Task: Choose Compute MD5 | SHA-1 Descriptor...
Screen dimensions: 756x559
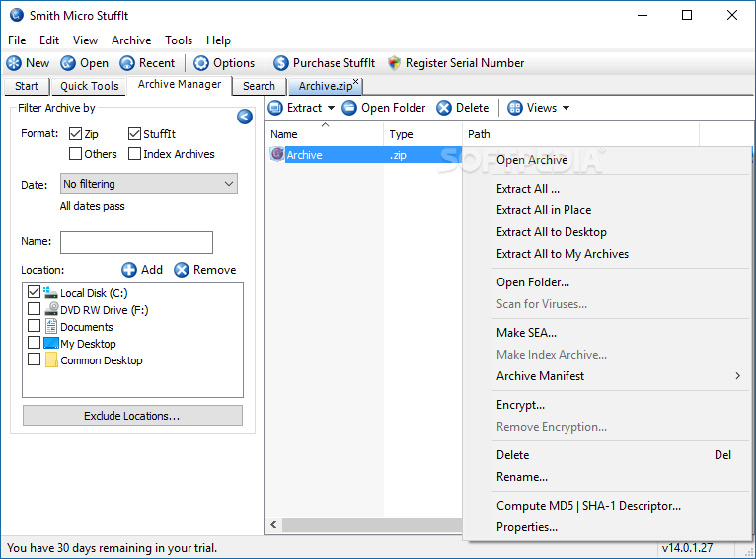Action: (607, 506)
